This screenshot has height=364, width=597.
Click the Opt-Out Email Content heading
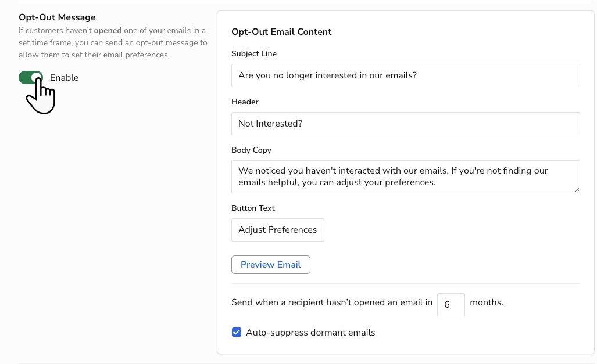tap(281, 31)
